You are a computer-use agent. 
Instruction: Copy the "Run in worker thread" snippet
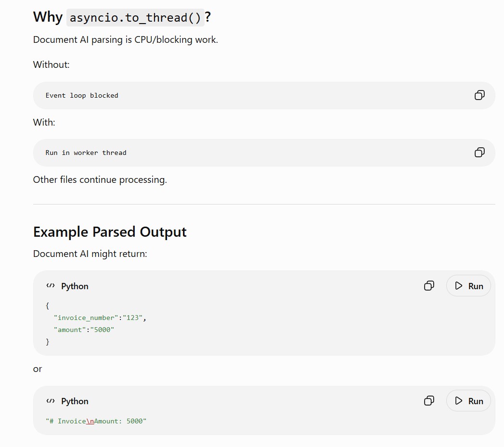point(479,153)
